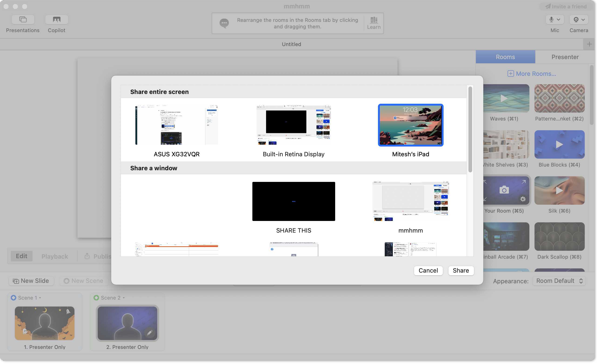This screenshot has height=364, width=598.
Task: Open the Camera dropdown
Action: [579, 19]
